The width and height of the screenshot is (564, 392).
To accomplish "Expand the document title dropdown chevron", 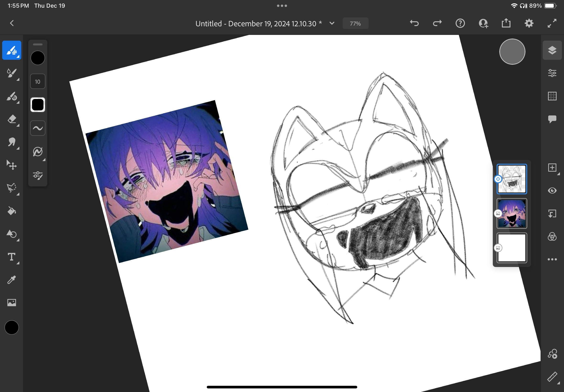I will [332, 23].
